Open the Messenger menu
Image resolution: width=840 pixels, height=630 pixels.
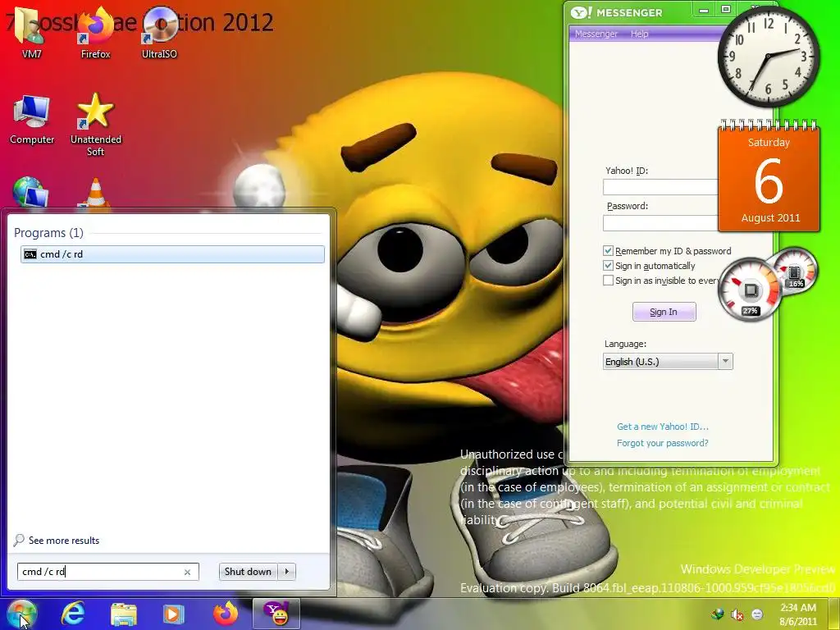(x=596, y=34)
